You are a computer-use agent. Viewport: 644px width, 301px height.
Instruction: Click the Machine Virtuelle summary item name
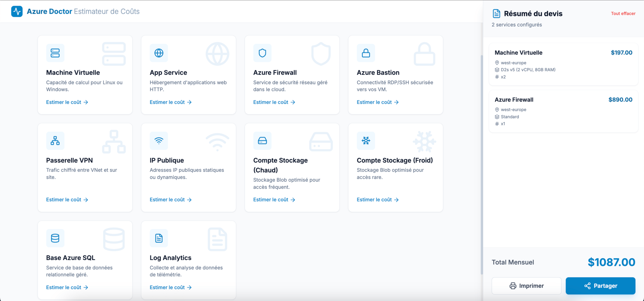click(519, 53)
